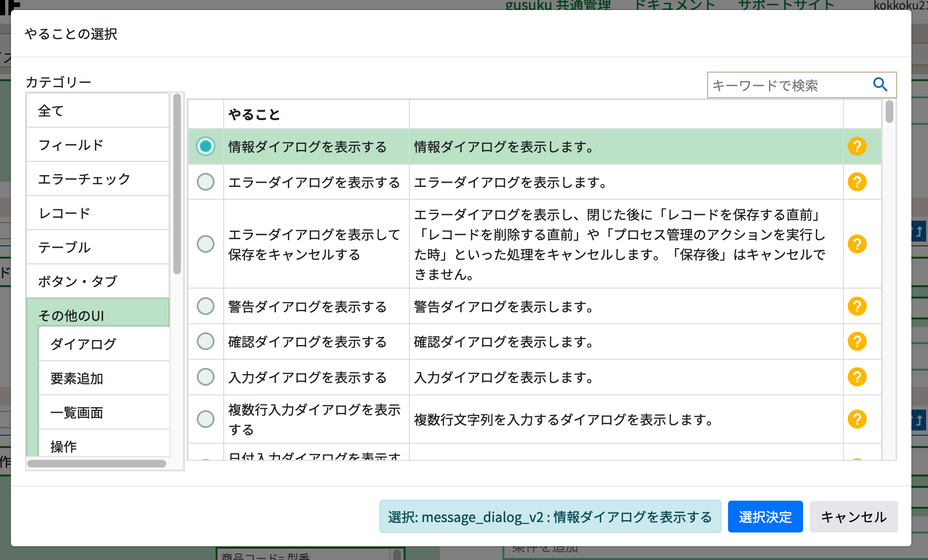Dismiss the dialog with キャンセル

pos(853,517)
